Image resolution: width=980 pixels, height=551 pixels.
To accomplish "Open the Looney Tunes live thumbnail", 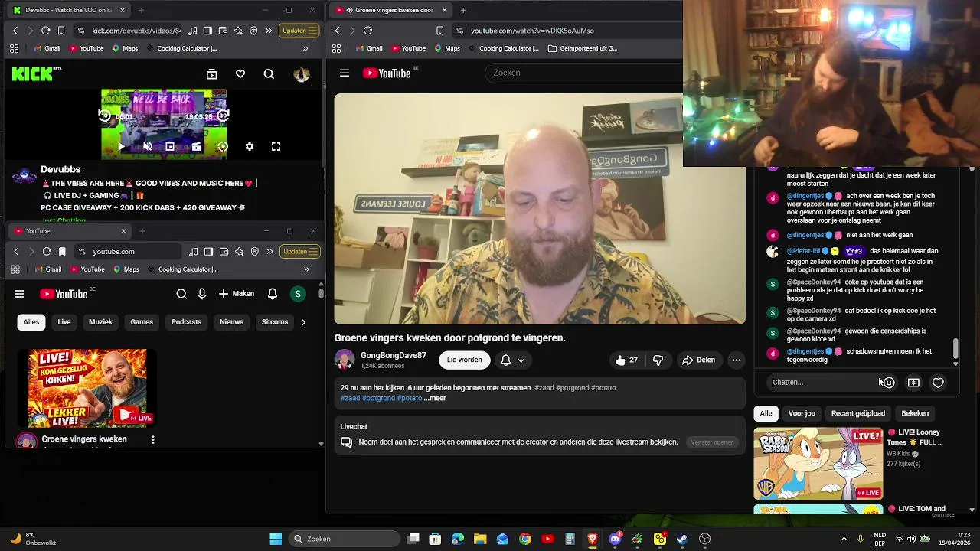I will tap(818, 464).
